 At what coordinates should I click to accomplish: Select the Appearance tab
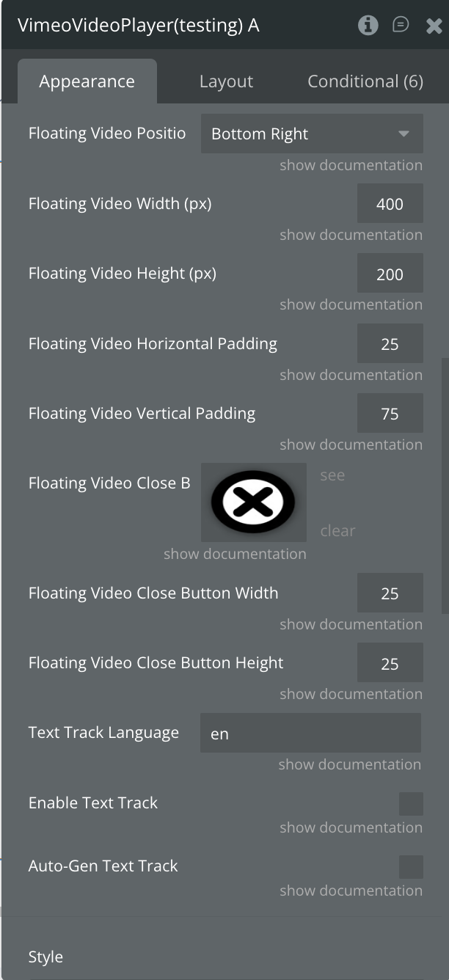tap(87, 81)
